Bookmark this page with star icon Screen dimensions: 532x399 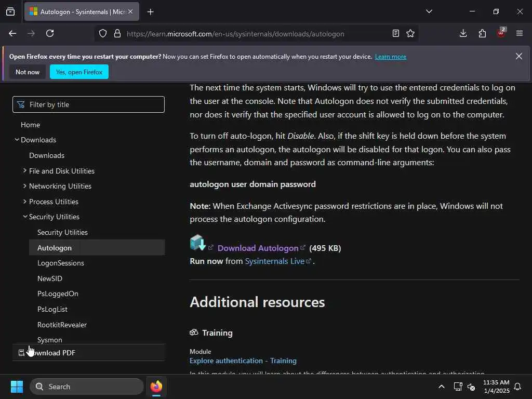pos(410,33)
